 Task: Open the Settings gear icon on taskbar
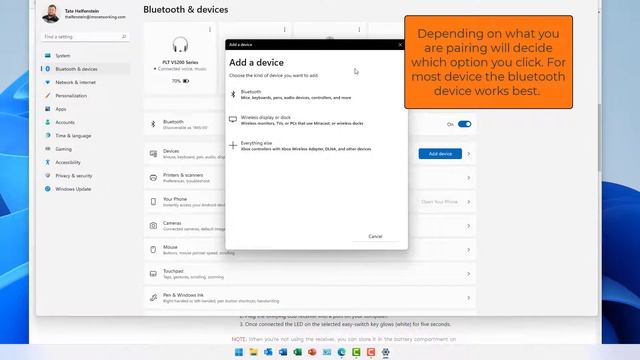pyautogui.click(x=386, y=352)
